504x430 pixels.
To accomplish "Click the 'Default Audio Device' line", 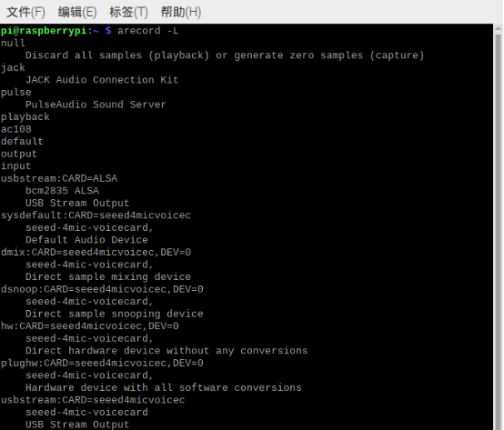I will click(x=86, y=240).
